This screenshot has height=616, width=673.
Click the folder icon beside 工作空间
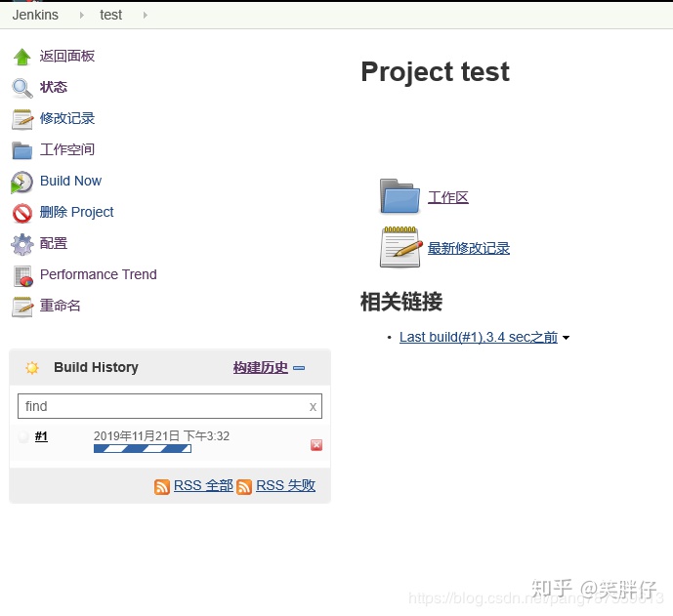[x=21, y=150]
